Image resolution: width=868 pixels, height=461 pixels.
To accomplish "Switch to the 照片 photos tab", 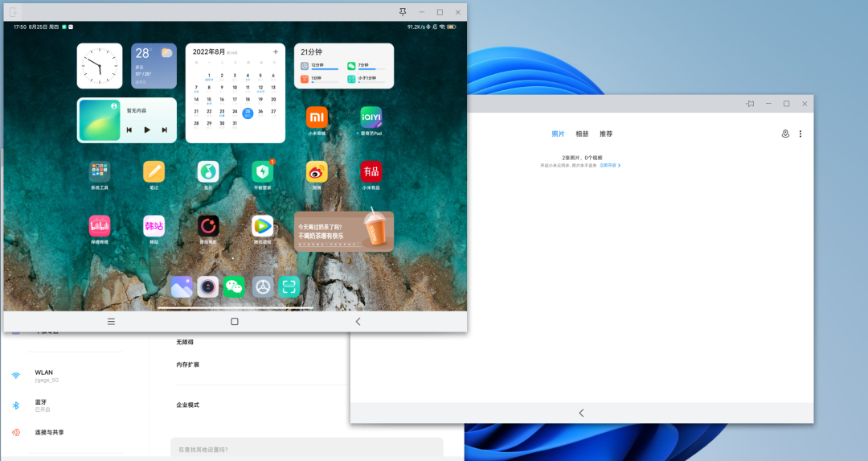I will pos(558,134).
